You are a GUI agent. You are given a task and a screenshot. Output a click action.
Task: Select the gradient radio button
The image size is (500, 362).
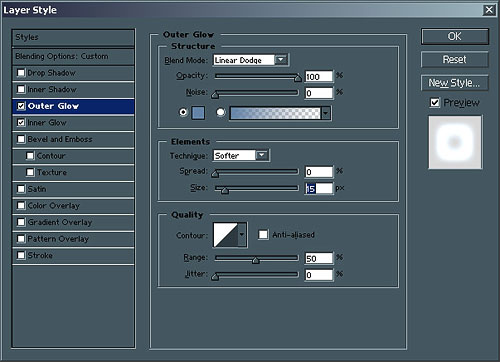220,112
